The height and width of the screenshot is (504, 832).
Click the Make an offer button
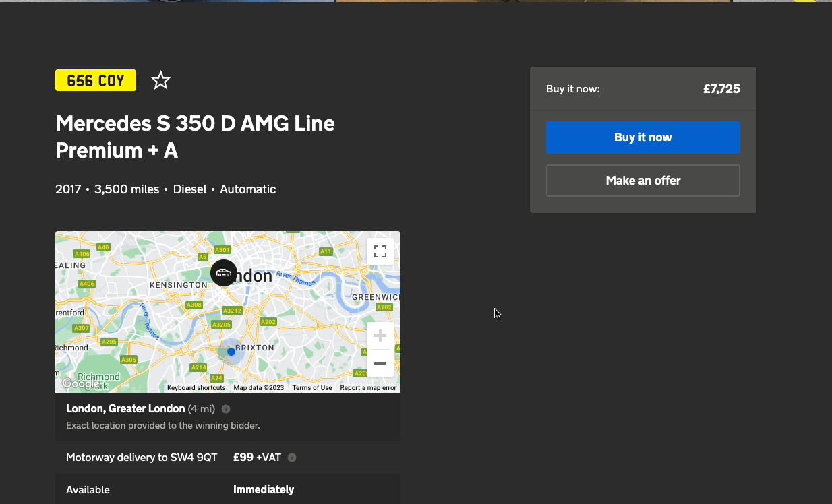643,181
